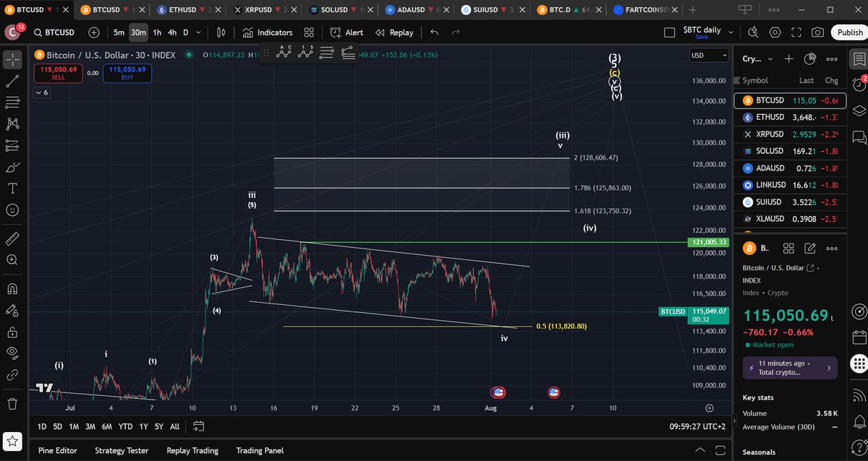The width and height of the screenshot is (868, 461).
Task: Click the advanced view pie icon in watchlist
Action: [x=811, y=59]
